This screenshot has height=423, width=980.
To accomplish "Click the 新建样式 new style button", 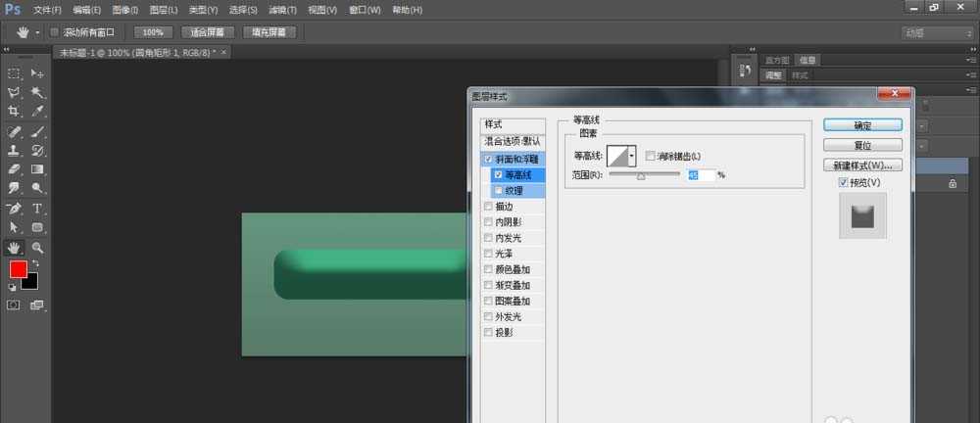I will coord(862,164).
